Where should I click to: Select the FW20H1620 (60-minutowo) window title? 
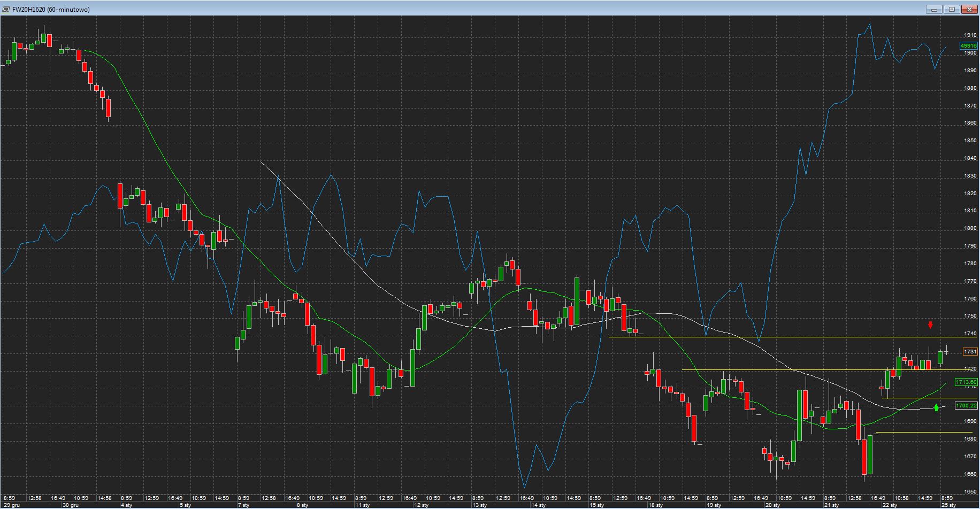51,9
